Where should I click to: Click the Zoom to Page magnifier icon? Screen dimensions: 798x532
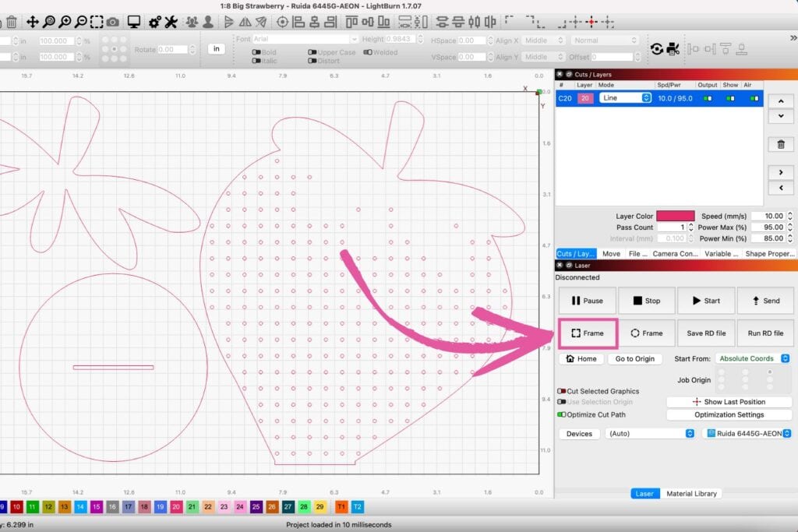[x=49, y=22]
